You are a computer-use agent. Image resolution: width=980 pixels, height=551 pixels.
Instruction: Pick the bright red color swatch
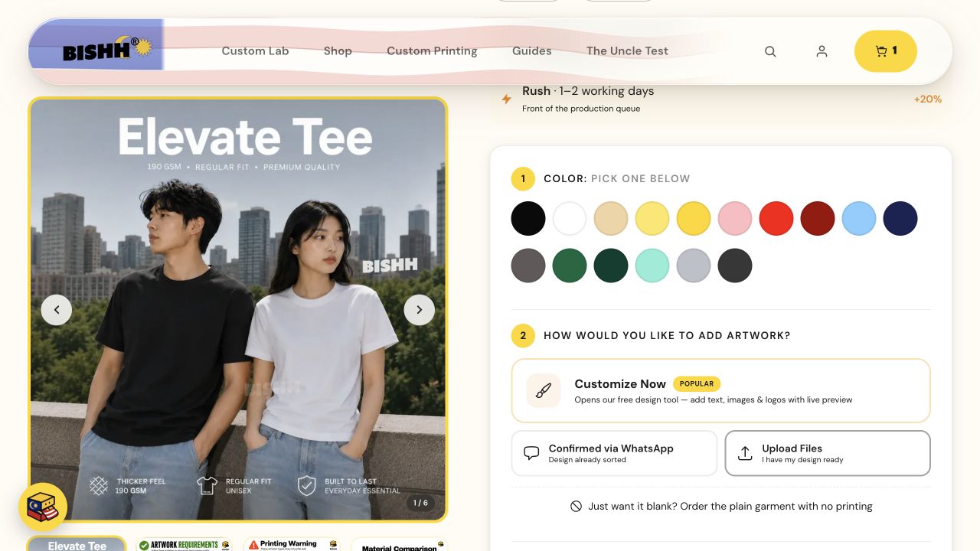click(776, 218)
